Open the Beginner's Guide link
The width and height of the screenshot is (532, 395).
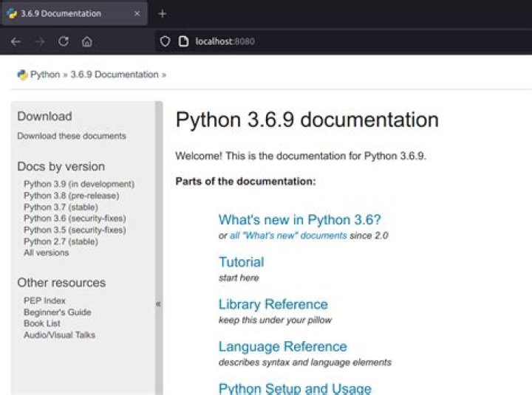coord(58,312)
